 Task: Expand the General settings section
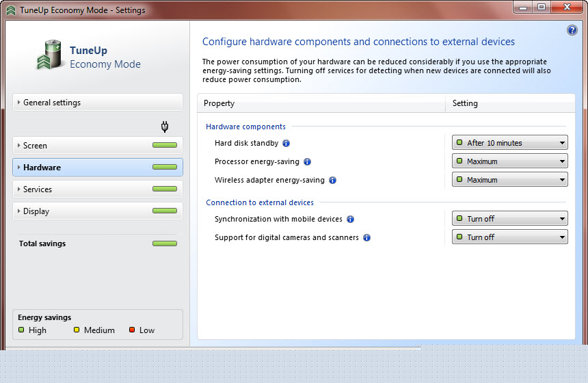tap(98, 103)
